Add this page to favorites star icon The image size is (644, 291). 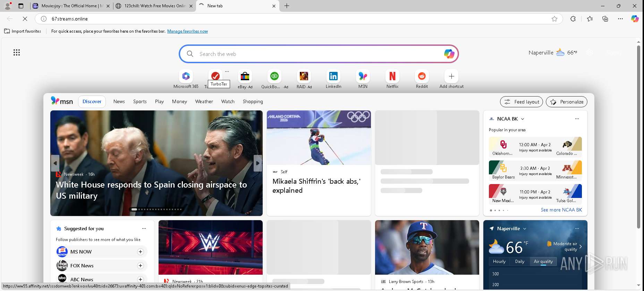point(554,19)
